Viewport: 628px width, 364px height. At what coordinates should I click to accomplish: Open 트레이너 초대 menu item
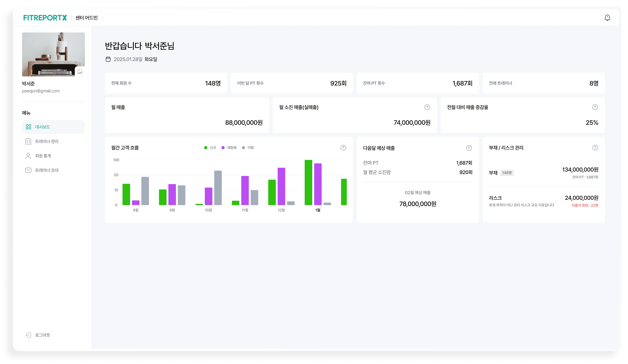(47, 170)
